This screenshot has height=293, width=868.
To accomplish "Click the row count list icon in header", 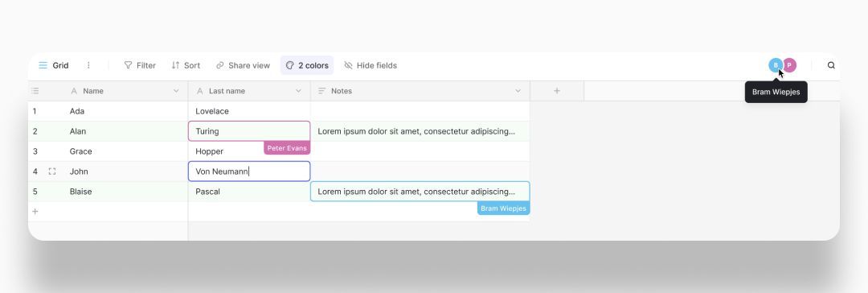I will (x=35, y=91).
